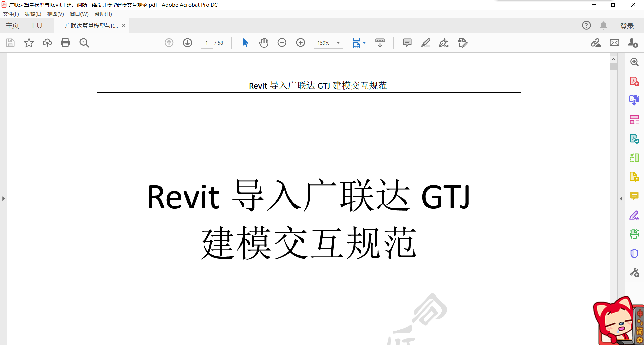Add a sticky note comment
This screenshot has height=345, width=644.
coord(407,43)
